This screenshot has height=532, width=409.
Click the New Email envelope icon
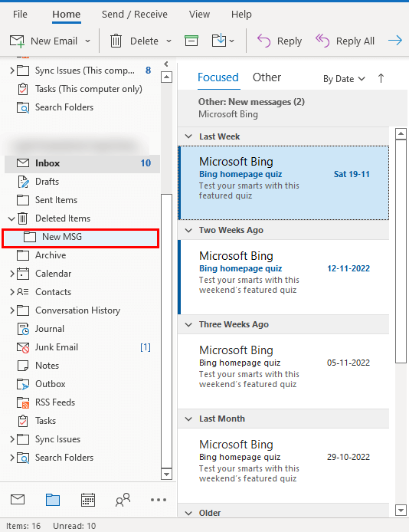pyautogui.click(x=17, y=41)
